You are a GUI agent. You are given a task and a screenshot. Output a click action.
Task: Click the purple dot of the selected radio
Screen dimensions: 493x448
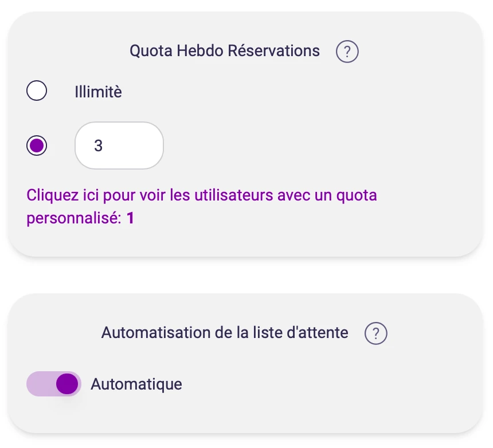pyautogui.click(x=37, y=146)
